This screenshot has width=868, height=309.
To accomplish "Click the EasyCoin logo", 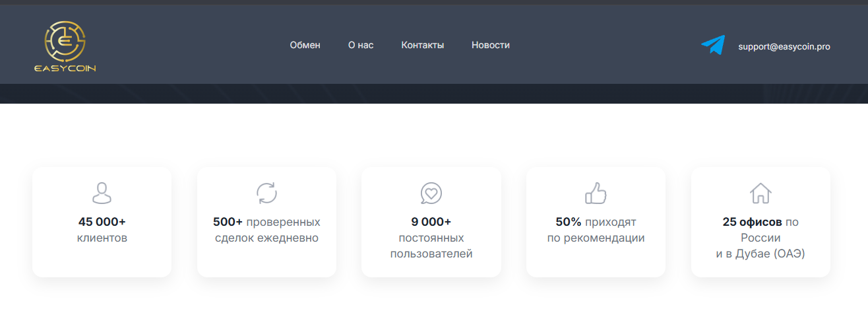I will (65, 46).
